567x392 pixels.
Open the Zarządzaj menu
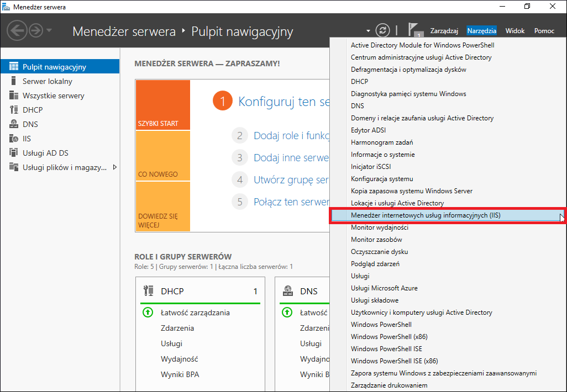click(x=444, y=31)
